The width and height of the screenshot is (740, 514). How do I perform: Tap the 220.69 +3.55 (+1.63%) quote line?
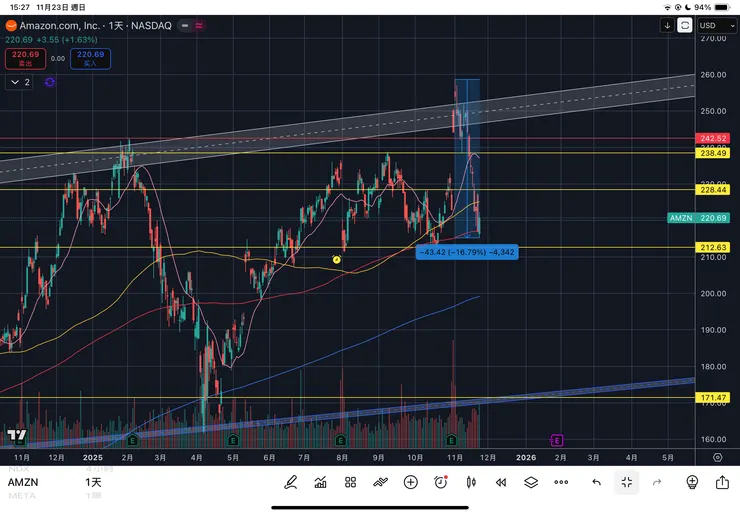pos(51,40)
